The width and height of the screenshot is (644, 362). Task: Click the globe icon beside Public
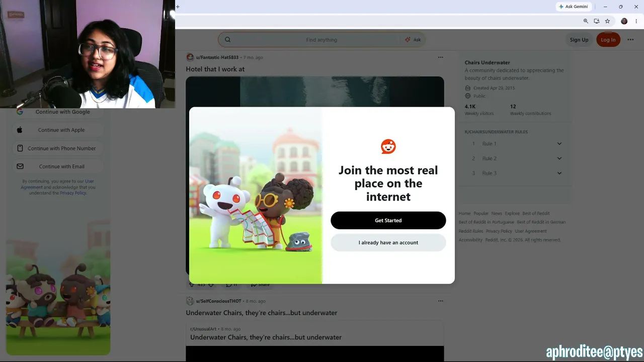(468, 96)
